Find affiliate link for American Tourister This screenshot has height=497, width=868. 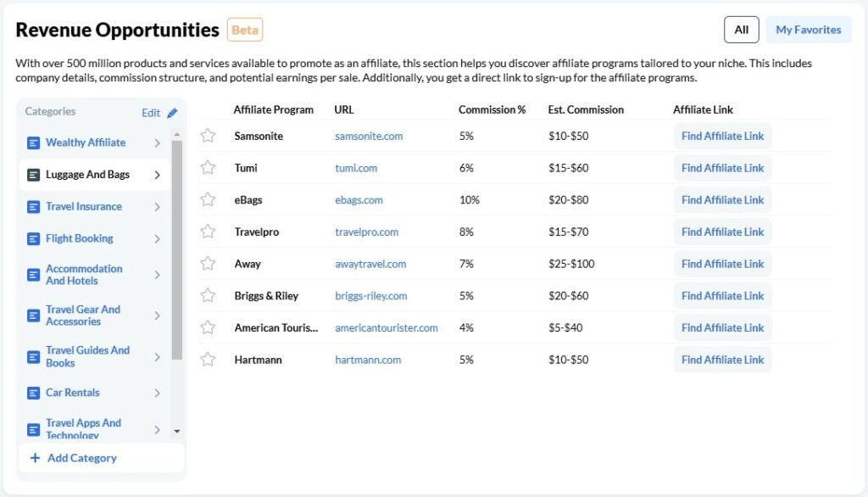click(722, 328)
